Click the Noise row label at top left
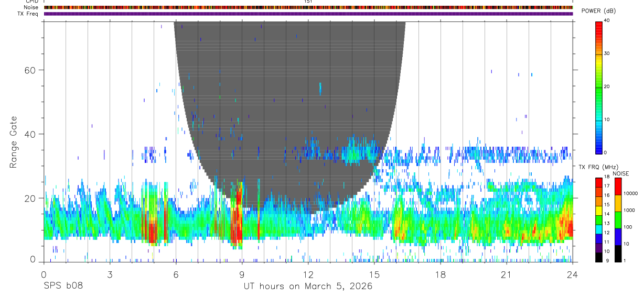This screenshot has height=297, width=644. click(31, 7)
